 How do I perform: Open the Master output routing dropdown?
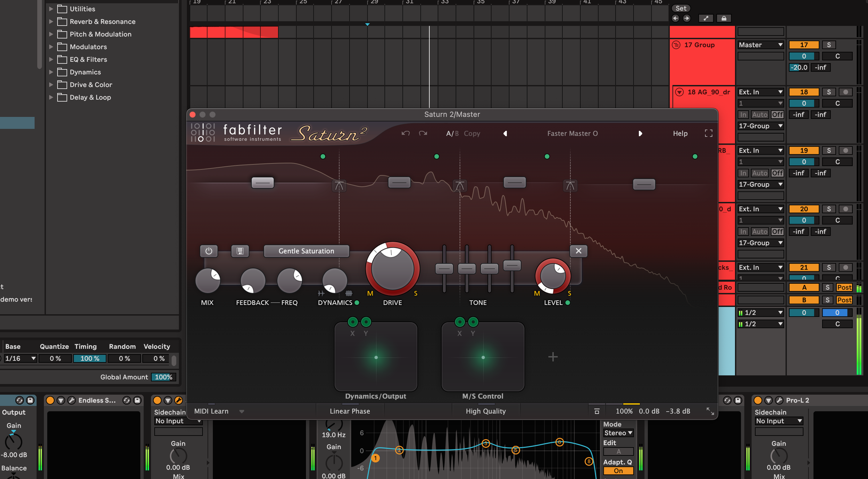(x=760, y=45)
